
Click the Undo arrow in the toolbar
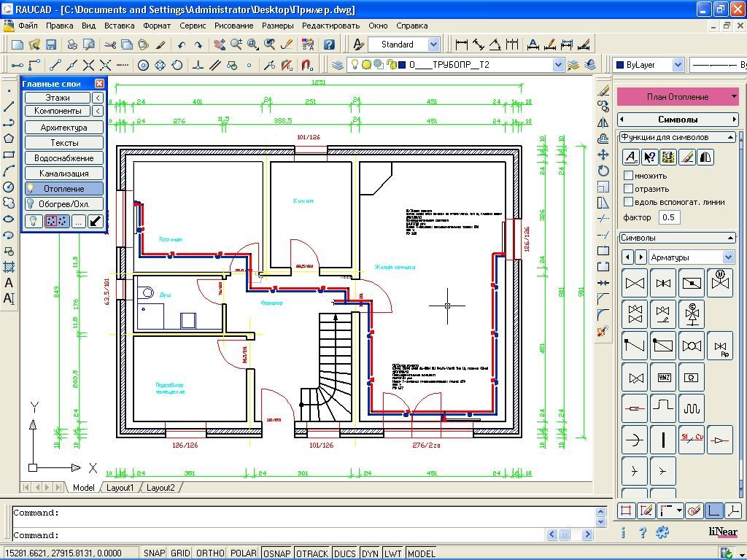point(181,44)
